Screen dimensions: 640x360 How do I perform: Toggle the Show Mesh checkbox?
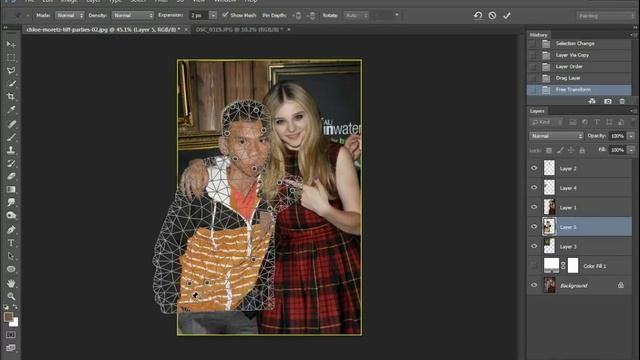click(x=225, y=15)
